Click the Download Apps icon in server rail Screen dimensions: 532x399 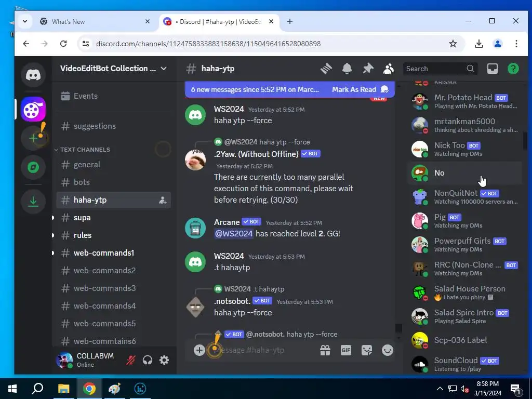[33, 202]
